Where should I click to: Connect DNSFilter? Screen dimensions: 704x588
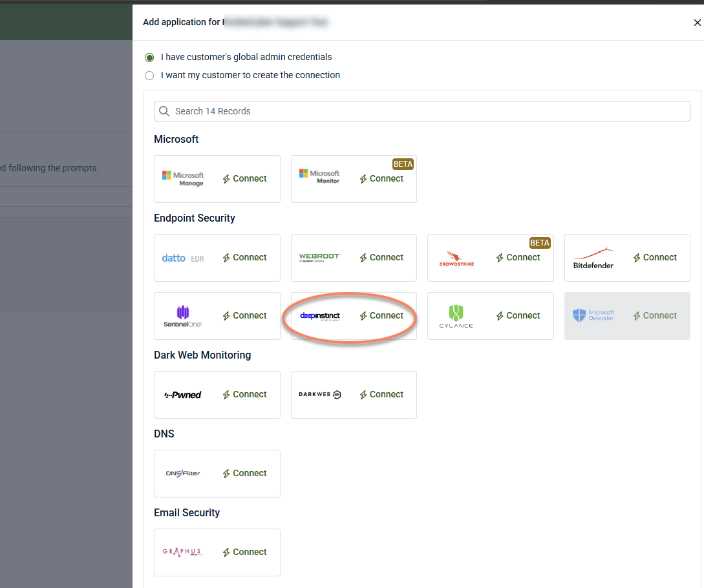[245, 474]
